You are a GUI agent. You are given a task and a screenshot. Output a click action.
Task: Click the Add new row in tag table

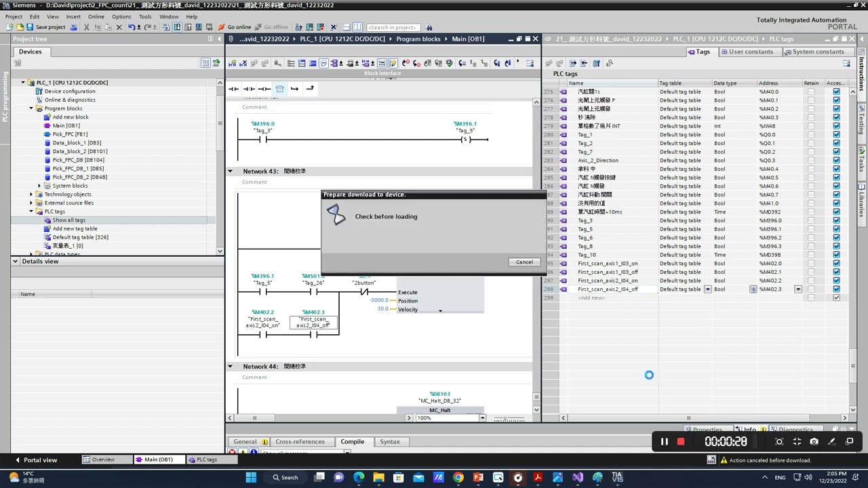[591, 298]
